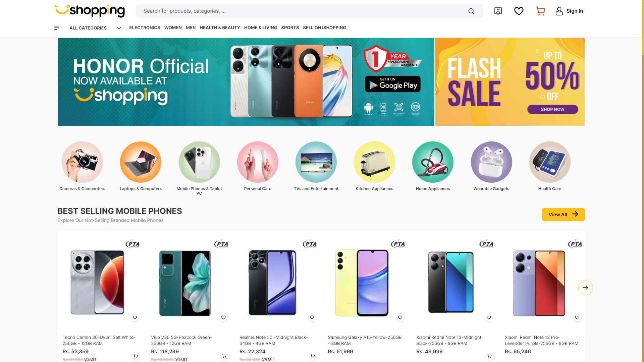Add Samsung Galaxy A15 to wishlist
The image size is (644, 362).
(400, 317)
